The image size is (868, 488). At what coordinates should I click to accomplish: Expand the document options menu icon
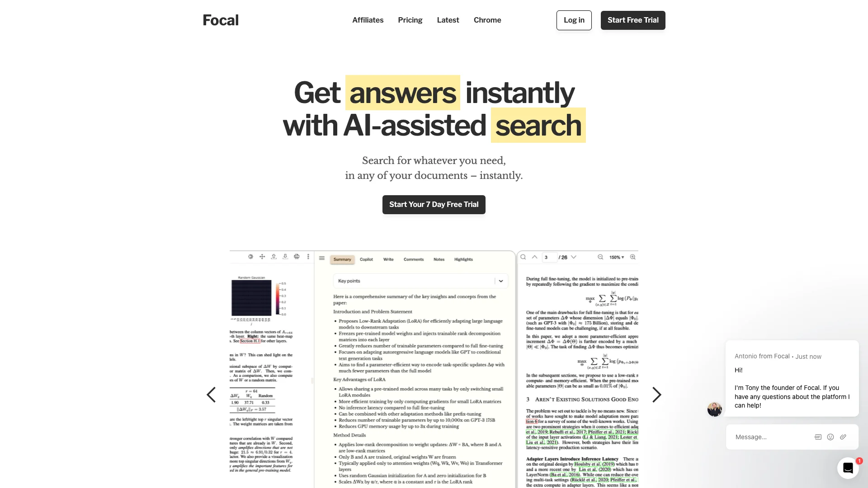click(x=308, y=256)
